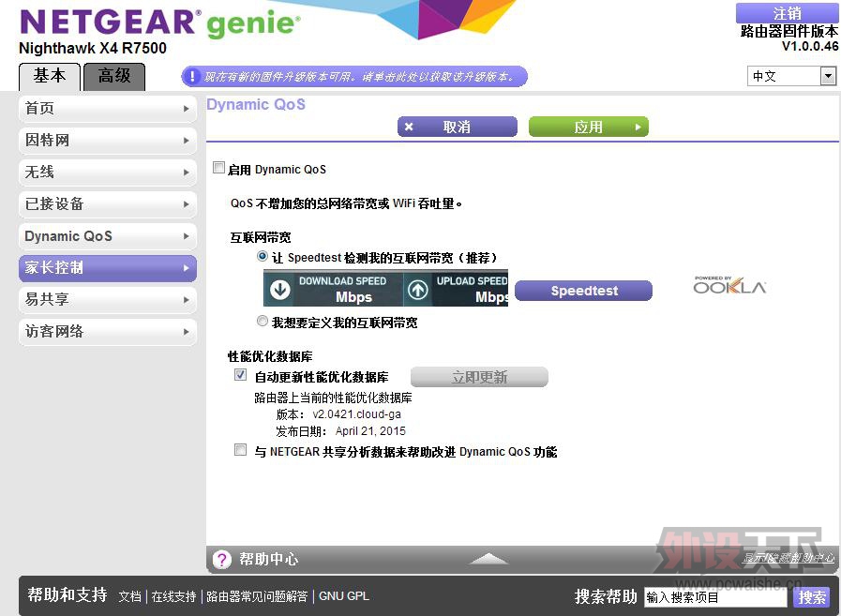Select 我想要定义我的互联网带宽 radio option
Viewport: 841px width, 616px height.
coord(263,321)
